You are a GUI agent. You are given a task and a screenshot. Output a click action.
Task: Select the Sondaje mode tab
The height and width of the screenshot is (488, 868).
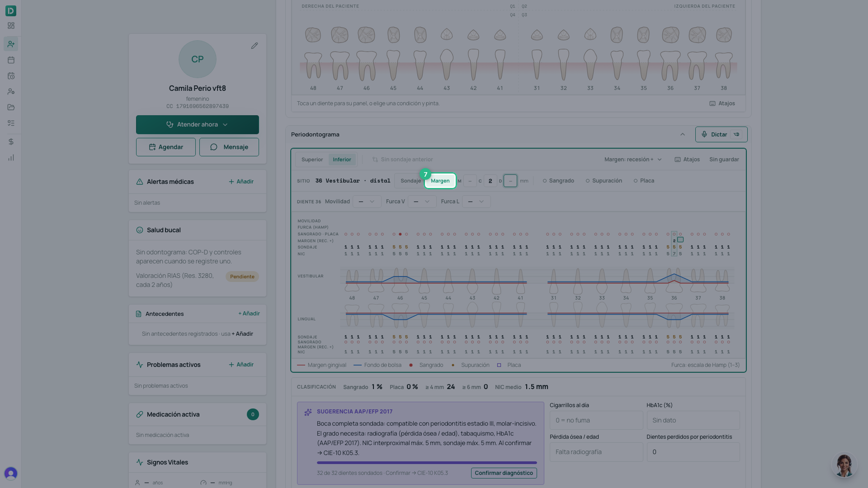tap(410, 181)
